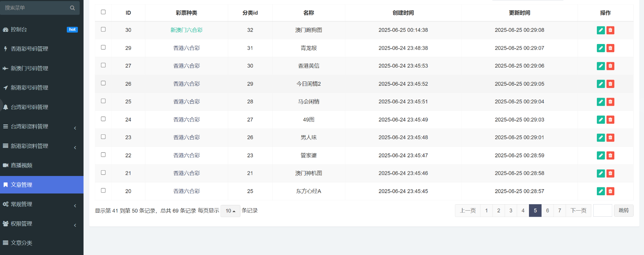Check the box for ID 25
Viewport: 644px width, 255px height.
point(103,101)
